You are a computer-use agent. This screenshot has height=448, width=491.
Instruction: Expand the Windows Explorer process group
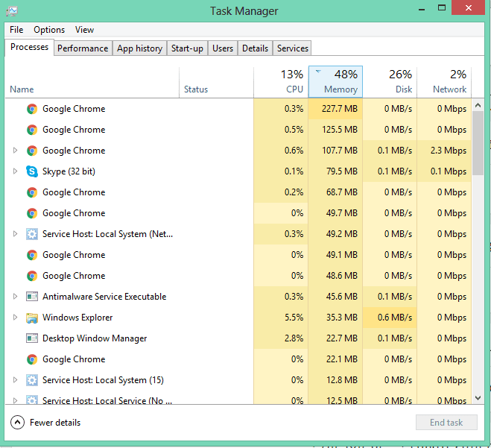[x=15, y=318]
